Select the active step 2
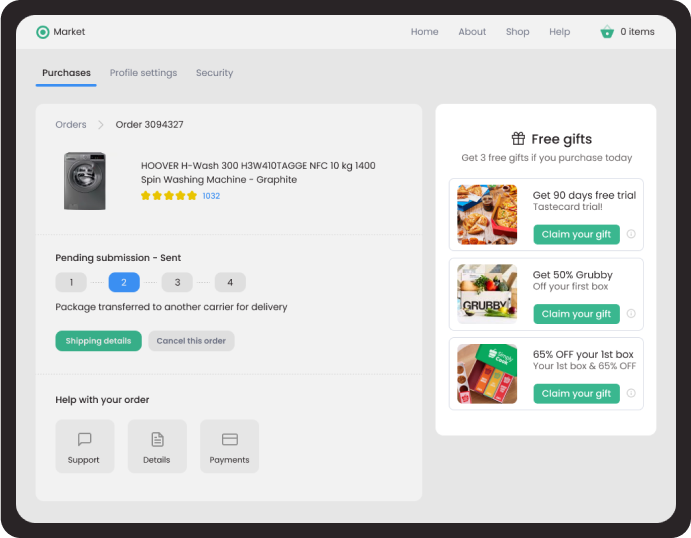This screenshot has height=538, width=691. tap(124, 282)
